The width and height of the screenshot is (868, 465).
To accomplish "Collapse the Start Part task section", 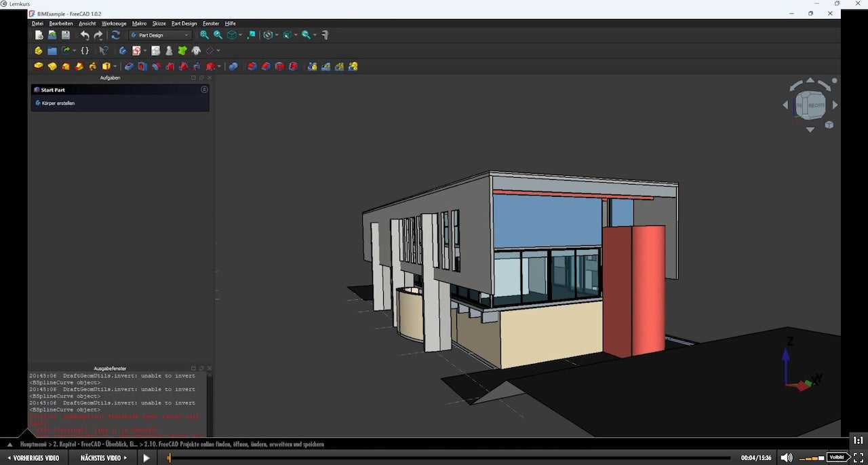I will click(x=204, y=90).
